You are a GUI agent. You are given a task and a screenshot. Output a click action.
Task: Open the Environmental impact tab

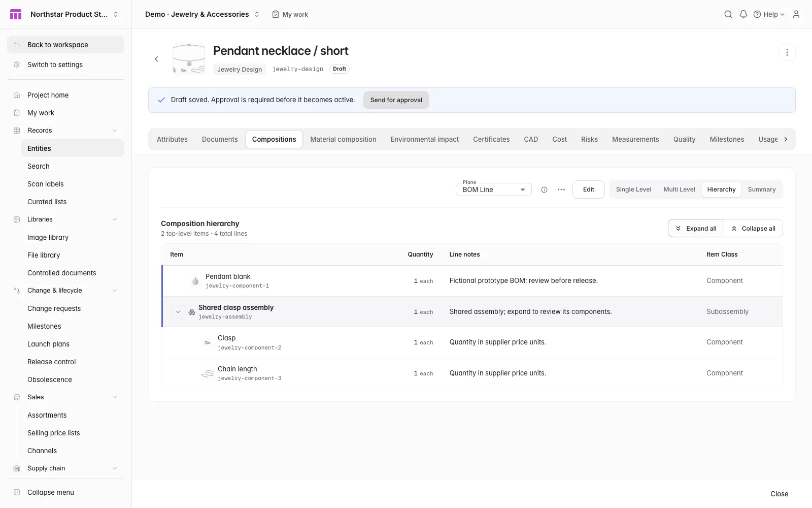(x=425, y=139)
